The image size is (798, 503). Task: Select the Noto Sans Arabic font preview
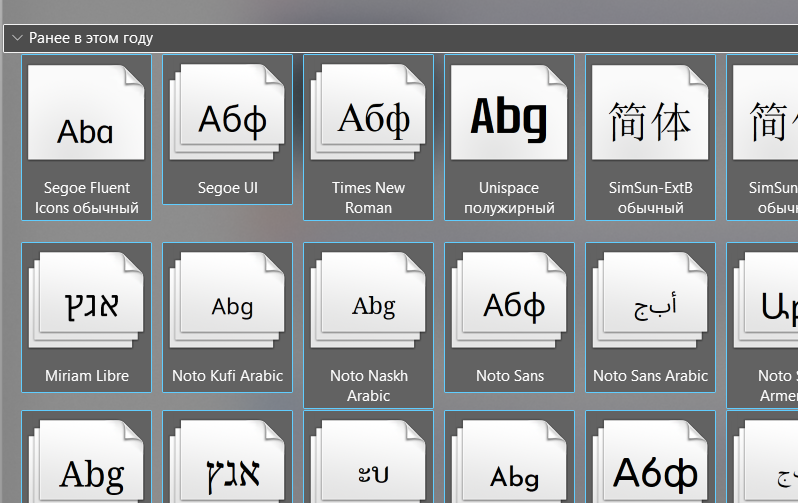pyautogui.click(x=650, y=300)
